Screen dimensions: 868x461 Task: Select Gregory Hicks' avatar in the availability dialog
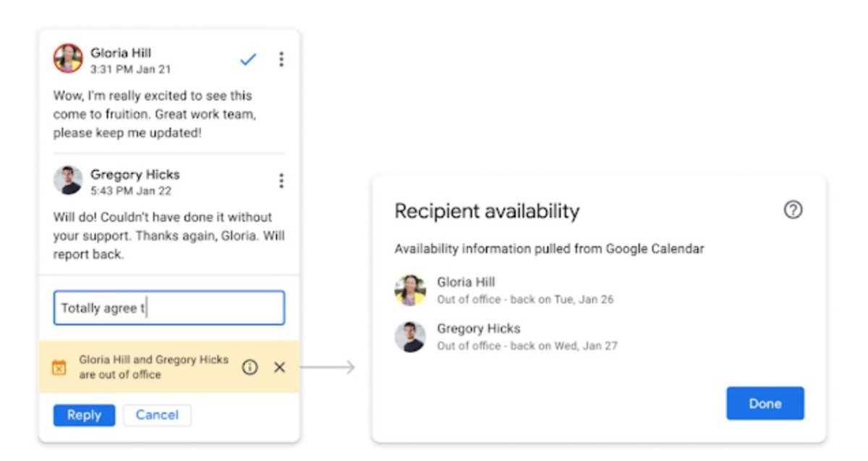click(410, 337)
